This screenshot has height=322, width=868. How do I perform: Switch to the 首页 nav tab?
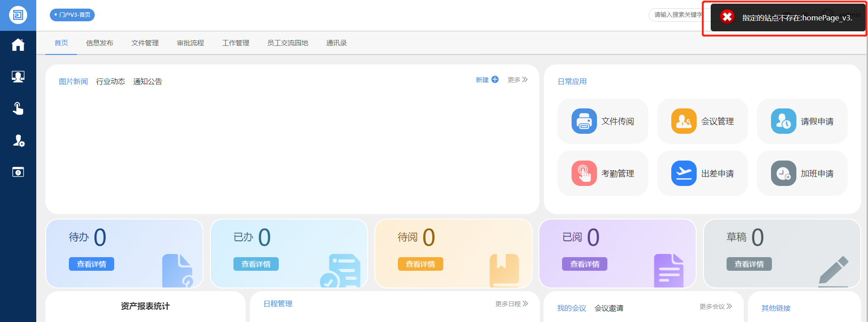pos(61,43)
